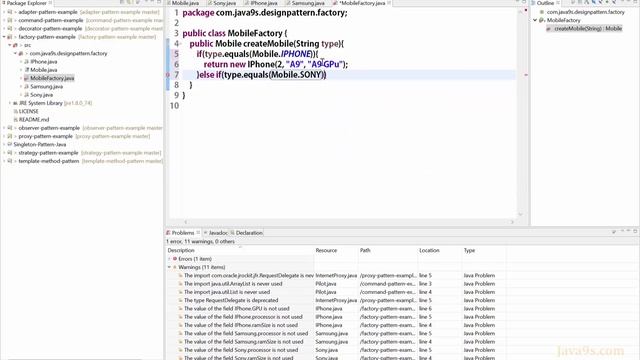Sort problems by Path column

388,250
